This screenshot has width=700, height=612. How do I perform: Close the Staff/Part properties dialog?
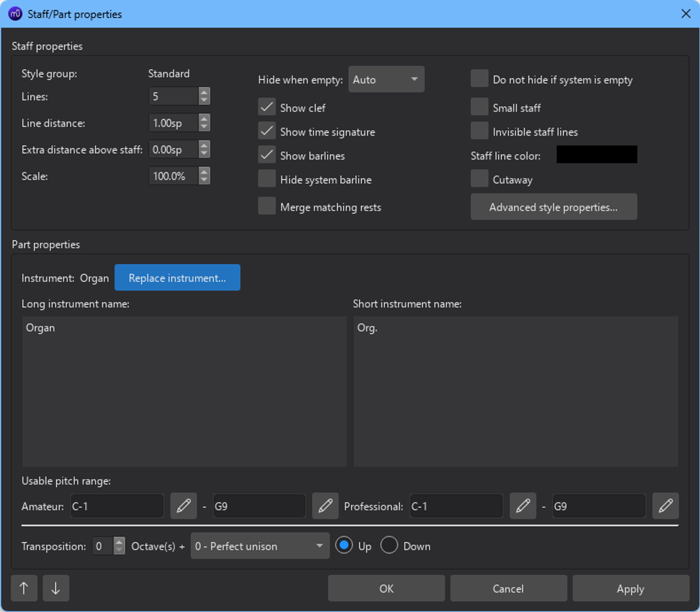(x=686, y=14)
